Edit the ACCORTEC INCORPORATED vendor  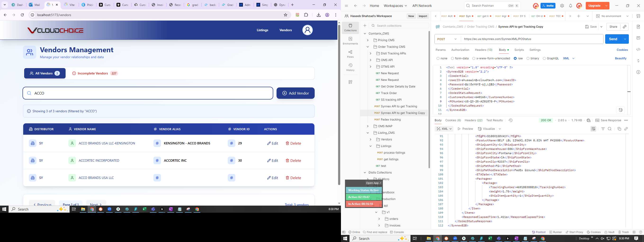pyautogui.click(x=273, y=161)
